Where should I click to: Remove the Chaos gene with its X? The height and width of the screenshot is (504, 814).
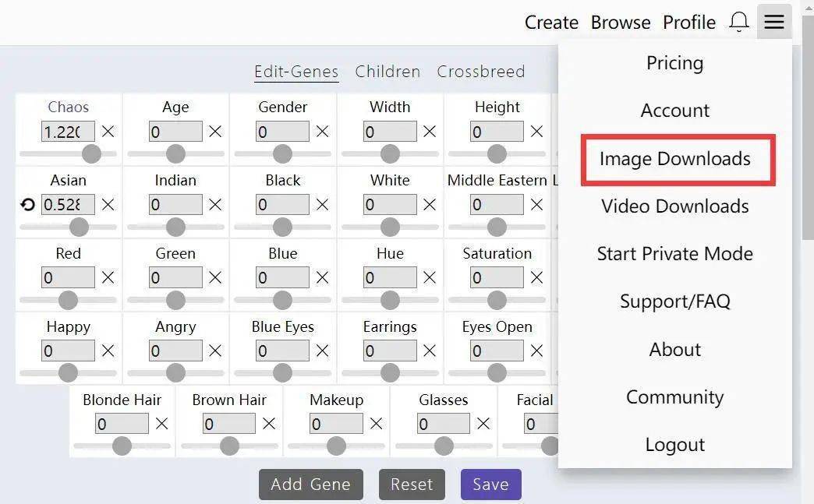pyautogui.click(x=108, y=132)
